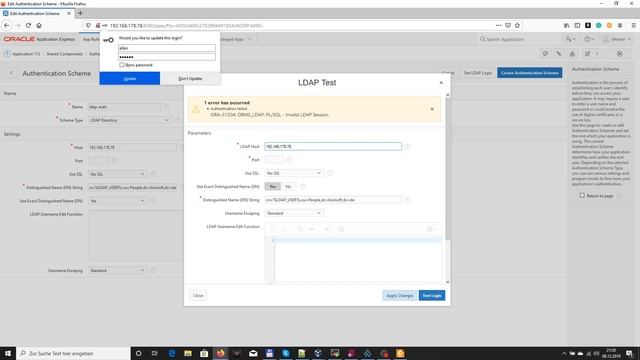640x360 pixels.
Task: Select No for Use Exact Distinguished Name
Action: pyautogui.click(x=288, y=187)
